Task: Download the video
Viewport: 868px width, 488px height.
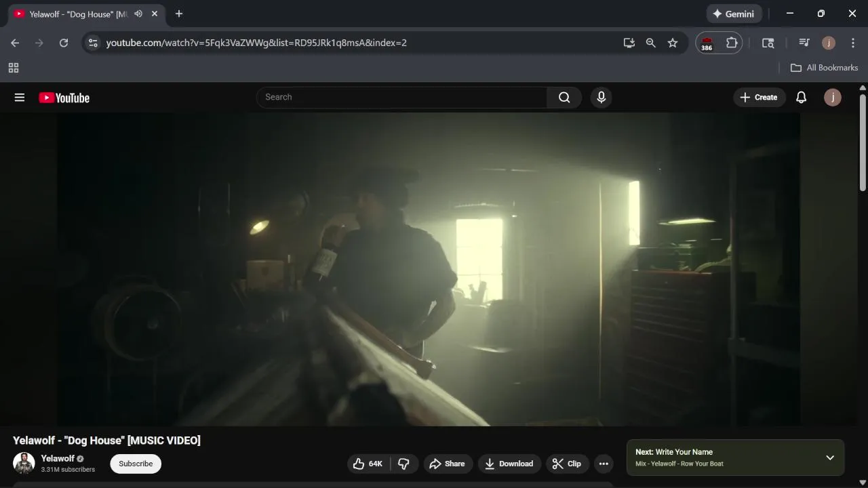Action: [x=509, y=464]
